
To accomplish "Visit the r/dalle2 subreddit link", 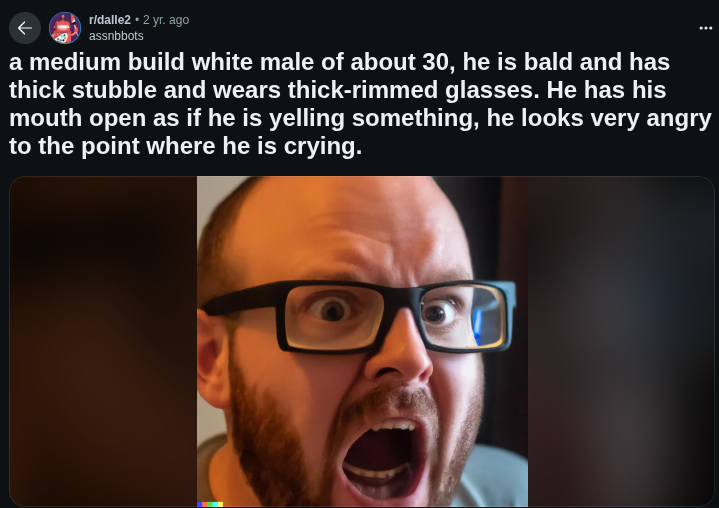I will tap(110, 20).
